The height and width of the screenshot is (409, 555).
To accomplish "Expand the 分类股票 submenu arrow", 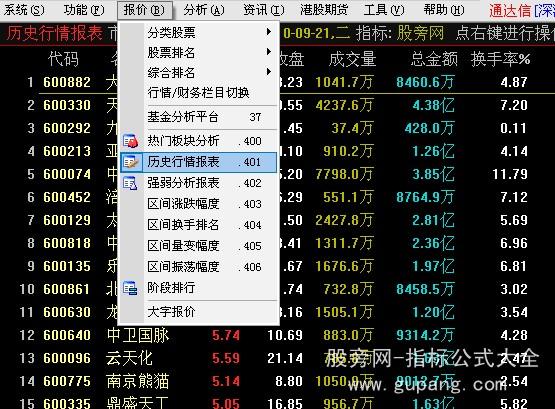I will click(x=269, y=32).
